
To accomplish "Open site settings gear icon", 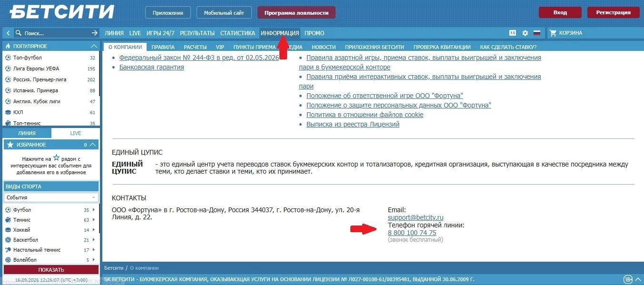I will [x=525, y=33].
